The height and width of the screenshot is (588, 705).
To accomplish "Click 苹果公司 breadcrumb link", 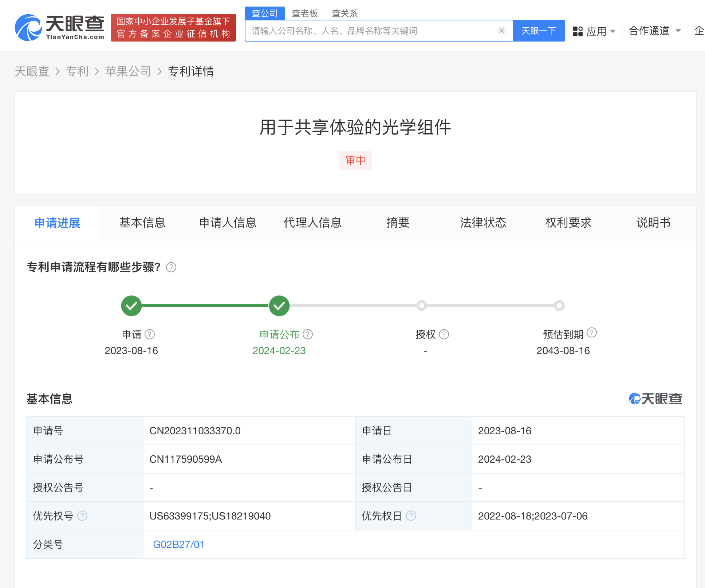I will click(x=128, y=71).
